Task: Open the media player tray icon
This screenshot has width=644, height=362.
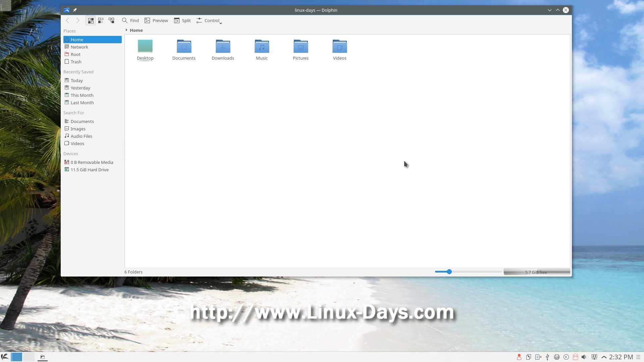Action: [x=566, y=357]
